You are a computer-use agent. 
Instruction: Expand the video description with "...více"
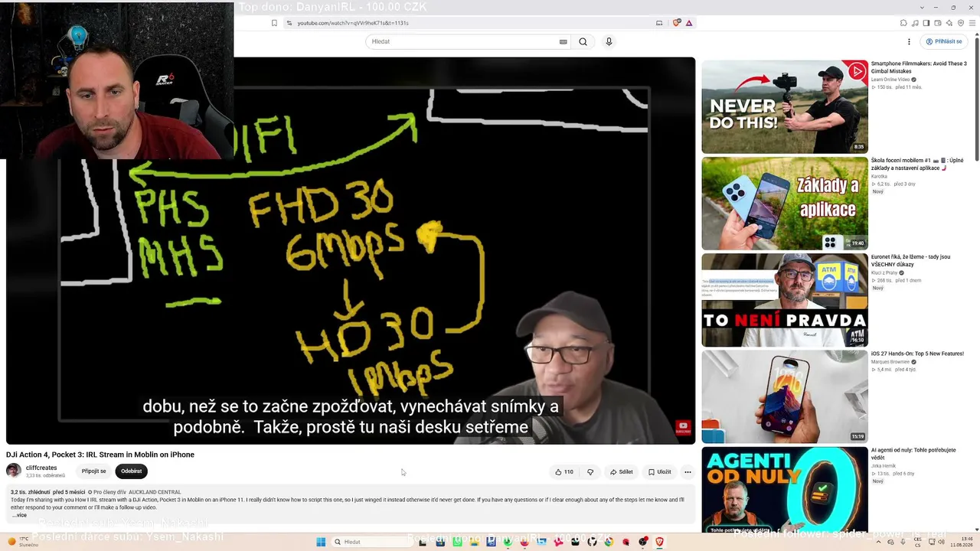tap(19, 515)
